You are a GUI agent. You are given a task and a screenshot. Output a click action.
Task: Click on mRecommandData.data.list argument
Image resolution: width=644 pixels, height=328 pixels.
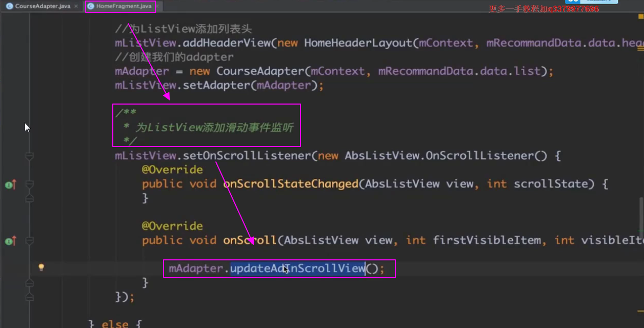tap(459, 71)
